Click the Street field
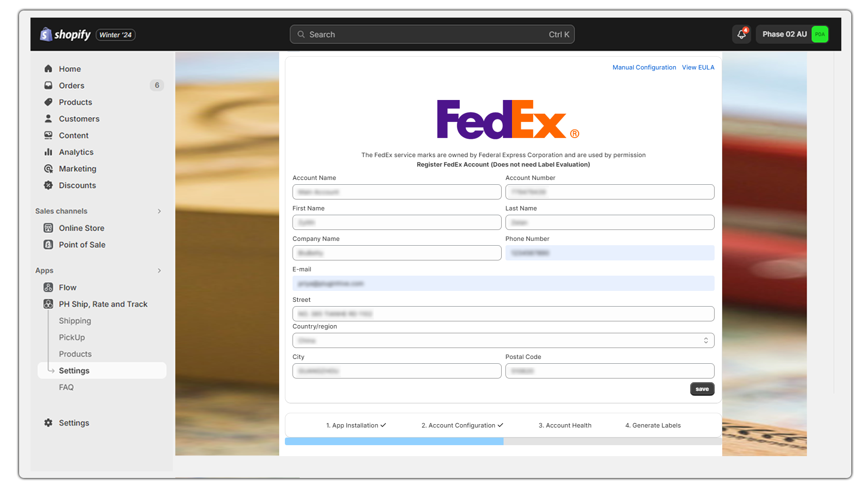The image size is (868, 488). click(x=503, y=314)
